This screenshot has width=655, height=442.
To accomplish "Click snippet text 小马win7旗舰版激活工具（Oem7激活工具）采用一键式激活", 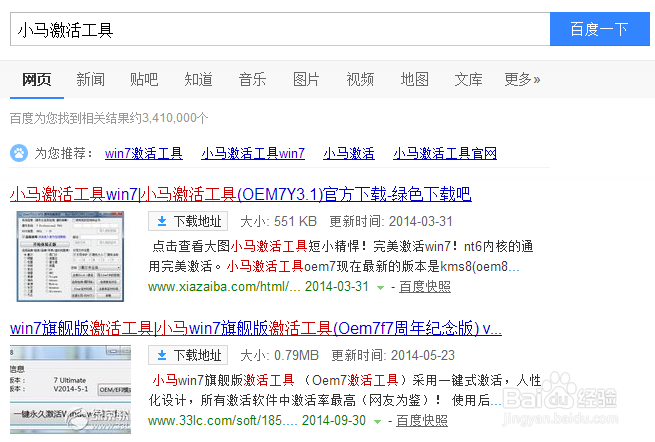I will click(328, 381).
